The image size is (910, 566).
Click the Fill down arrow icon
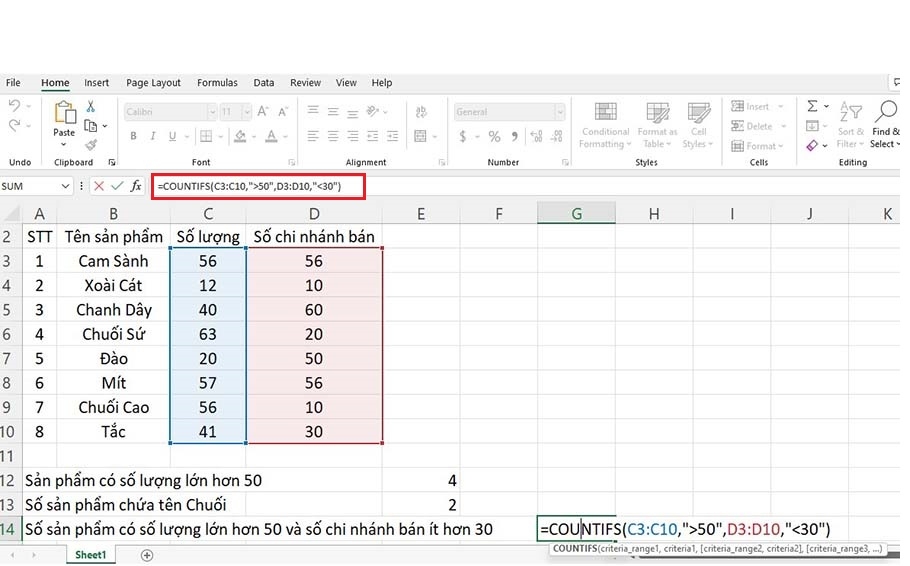point(812,125)
